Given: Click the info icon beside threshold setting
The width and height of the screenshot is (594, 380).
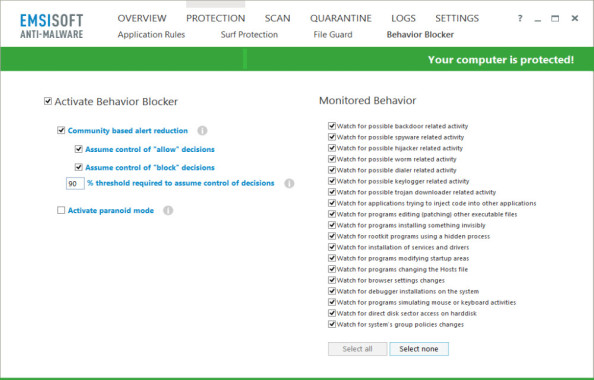Looking at the screenshot, I should coord(289,183).
